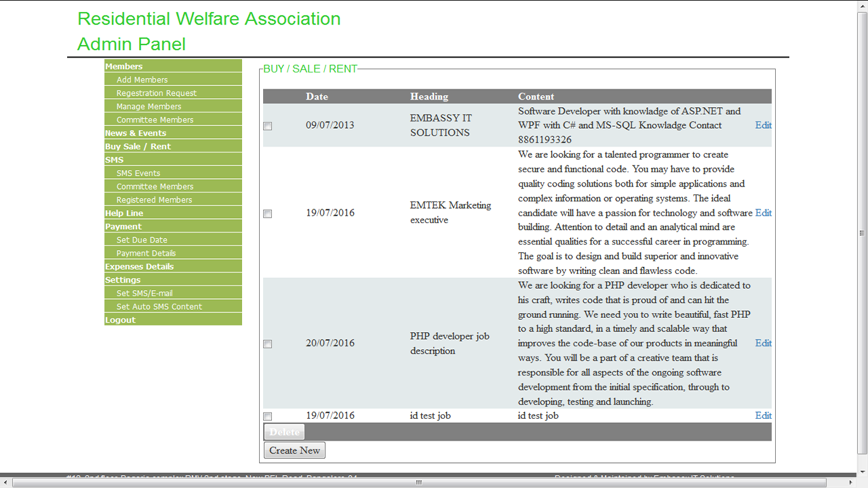The image size is (868, 488).
Task: Click the id test job heading cell
Action: tap(431, 415)
